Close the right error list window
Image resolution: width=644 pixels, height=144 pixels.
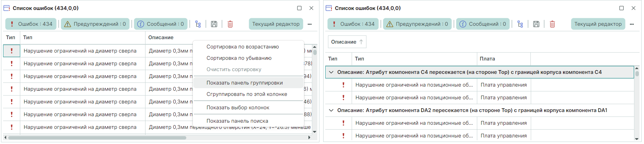coord(633,8)
